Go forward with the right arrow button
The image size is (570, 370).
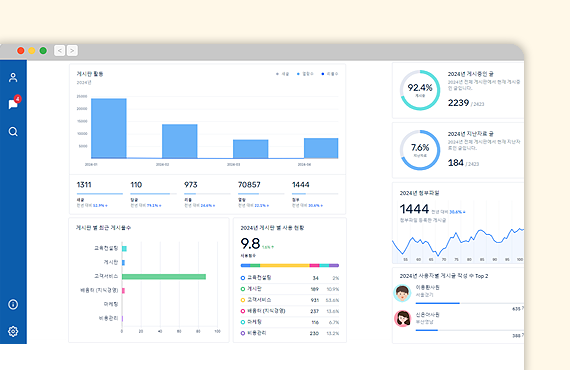72,51
